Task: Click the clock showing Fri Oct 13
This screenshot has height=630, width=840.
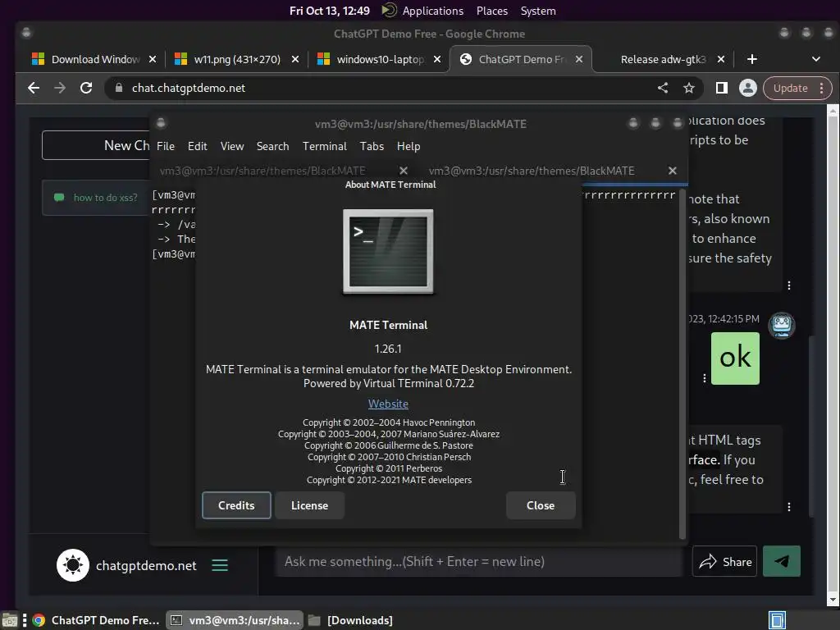Action: coord(330,11)
